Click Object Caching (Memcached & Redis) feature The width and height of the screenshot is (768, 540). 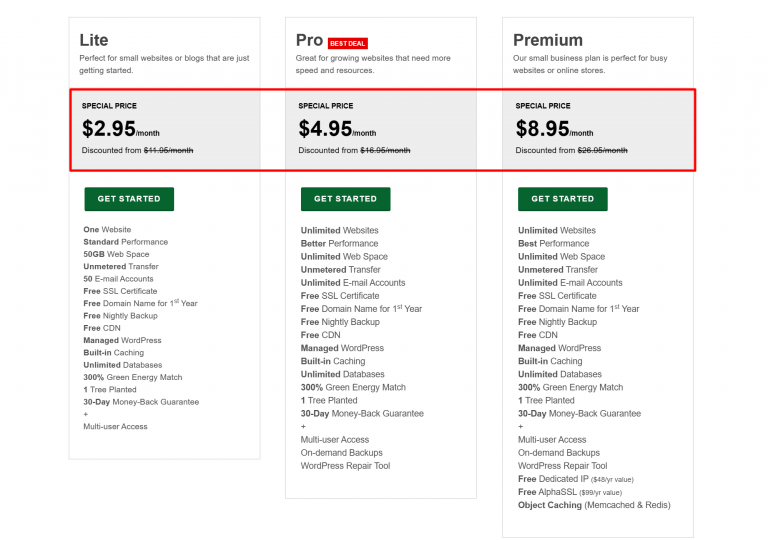(x=594, y=505)
